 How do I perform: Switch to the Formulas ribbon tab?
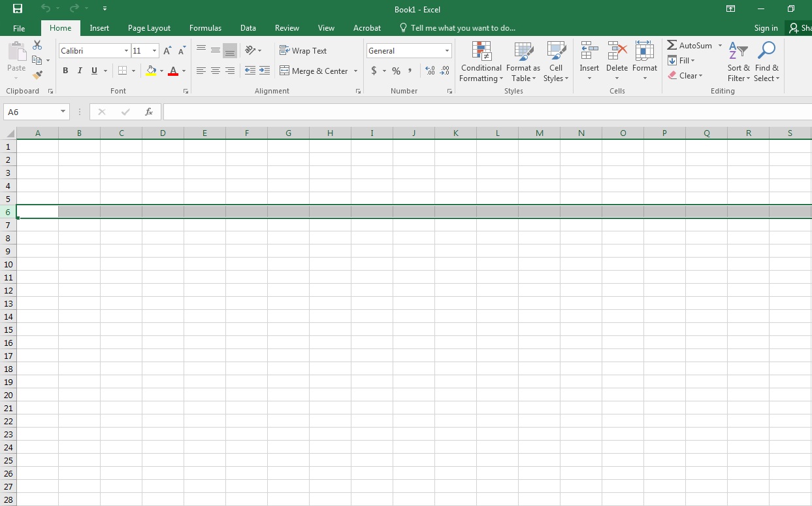pyautogui.click(x=205, y=28)
